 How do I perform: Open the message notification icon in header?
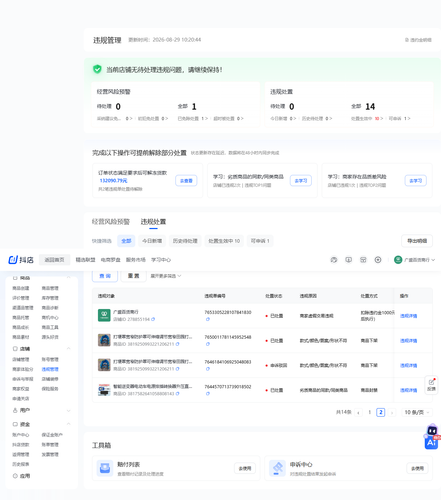348,260
